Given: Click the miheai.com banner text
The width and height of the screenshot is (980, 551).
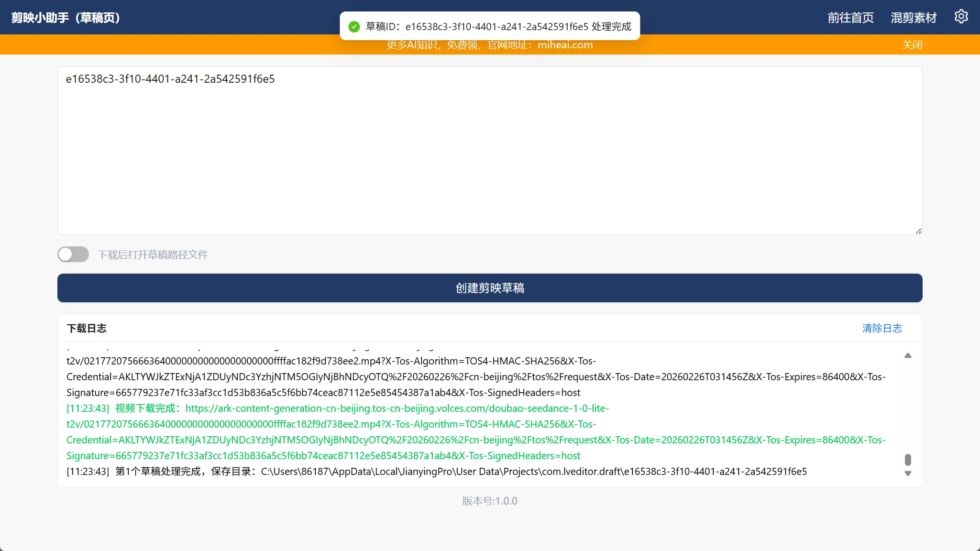Looking at the screenshot, I should [x=565, y=45].
